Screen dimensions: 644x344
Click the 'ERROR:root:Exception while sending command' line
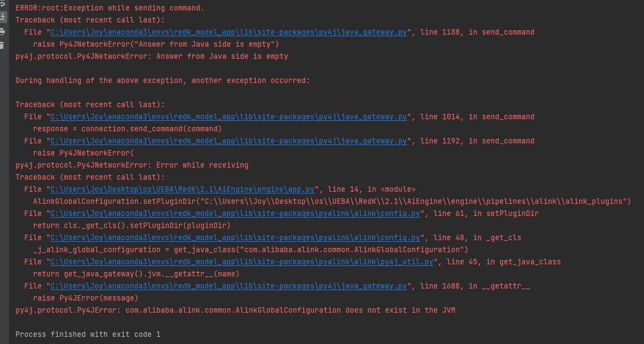(x=109, y=8)
